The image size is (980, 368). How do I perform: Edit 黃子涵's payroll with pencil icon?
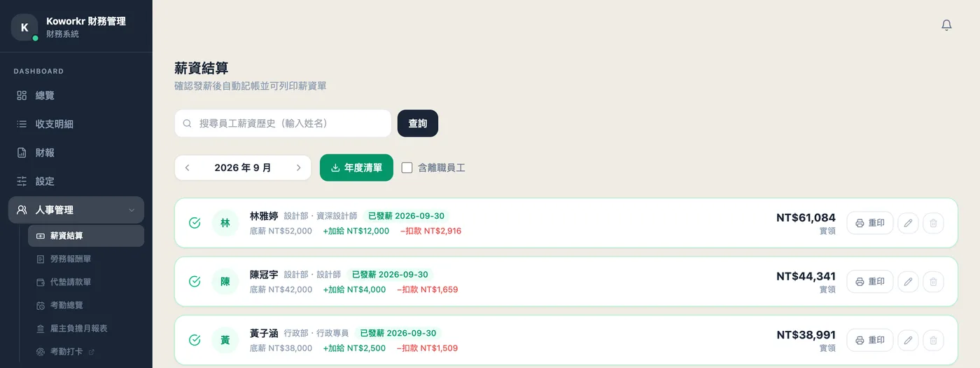click(x=908, y=340)
